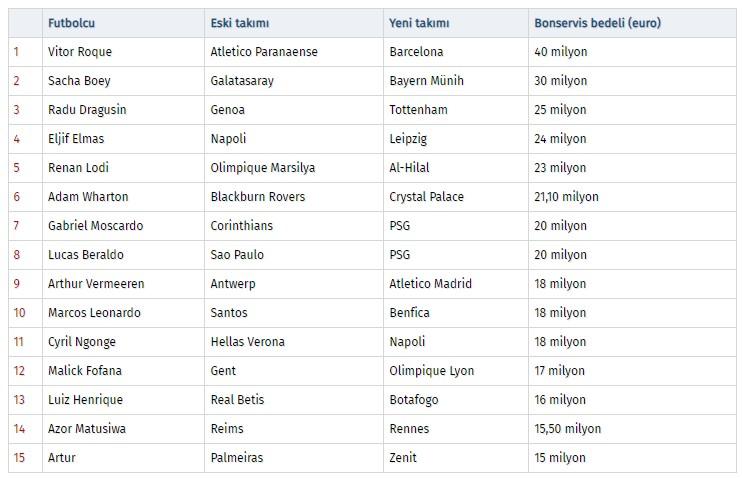742x478 pixels.
Task: Click the Eski takımı column header
Action: [x=239, y=23]
